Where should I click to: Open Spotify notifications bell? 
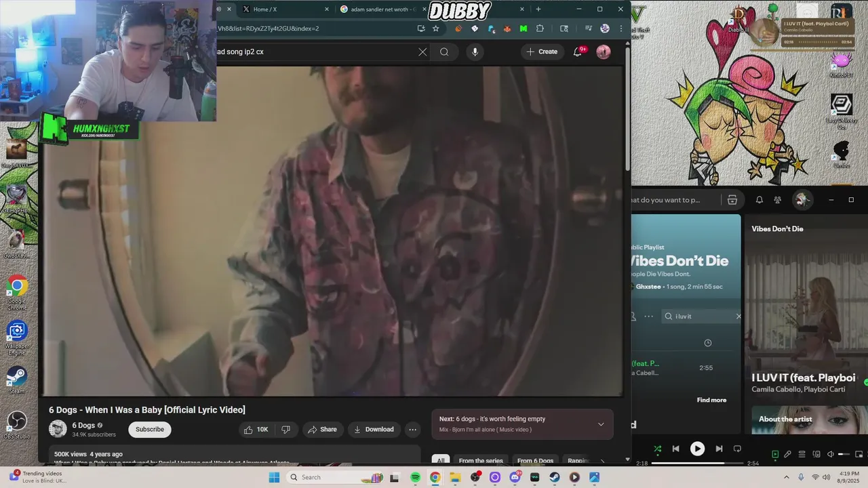pyautogui.click(x=759, y=200)
